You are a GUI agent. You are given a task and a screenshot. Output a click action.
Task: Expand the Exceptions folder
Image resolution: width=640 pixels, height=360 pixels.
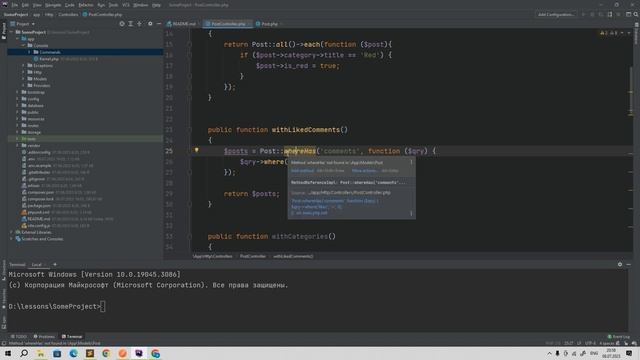(x=24, y=65)
